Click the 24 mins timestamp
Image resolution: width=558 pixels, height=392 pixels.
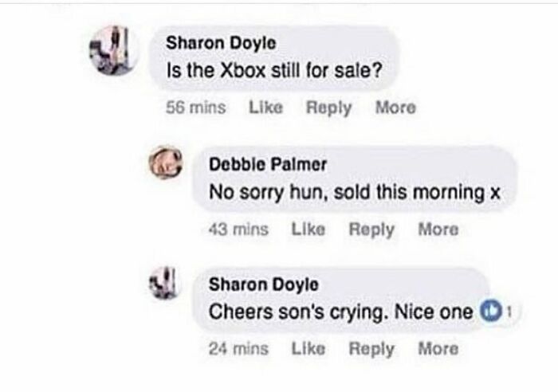[x=238, y=348]
